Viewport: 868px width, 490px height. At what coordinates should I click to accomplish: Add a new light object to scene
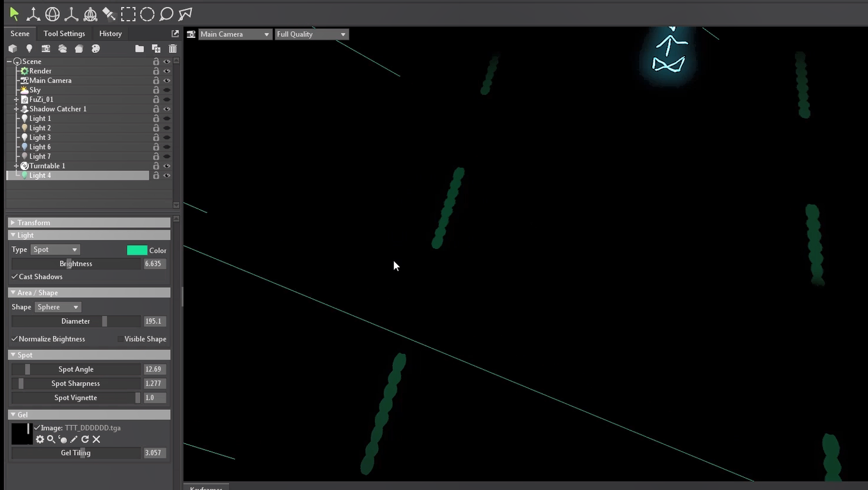click(29, 49)
